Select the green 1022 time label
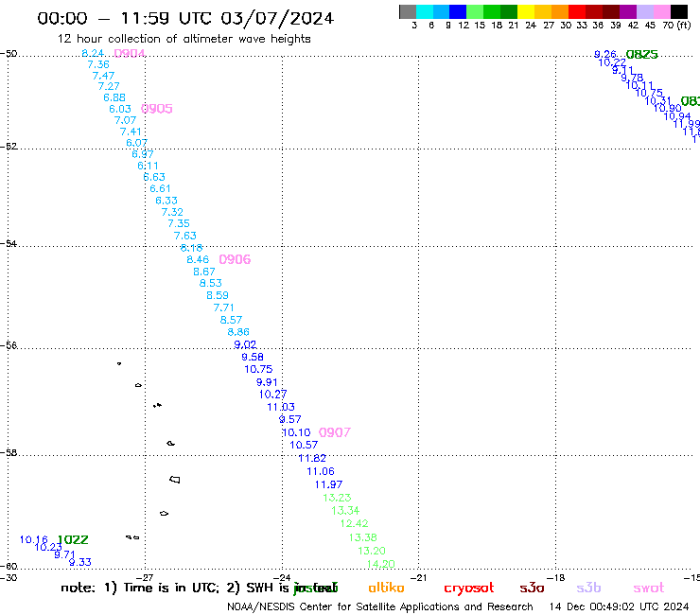This screenshot has height=615, width=700. (73, 540)
